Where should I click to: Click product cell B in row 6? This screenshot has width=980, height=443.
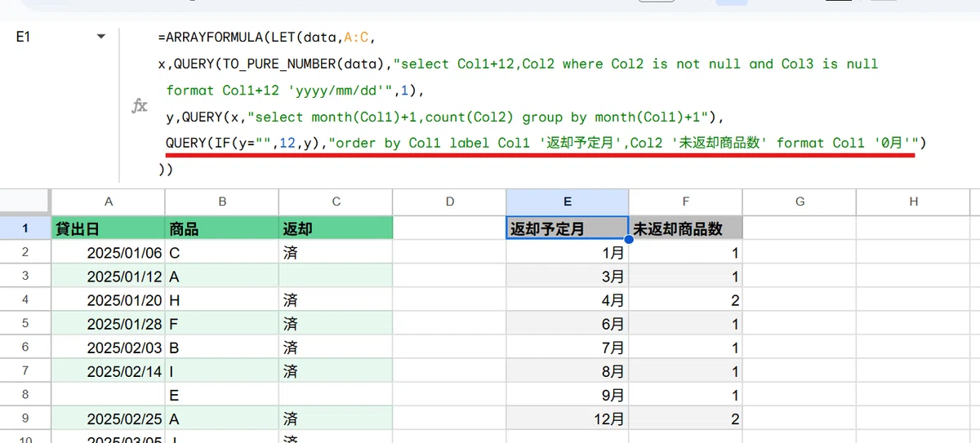[221, 347]
